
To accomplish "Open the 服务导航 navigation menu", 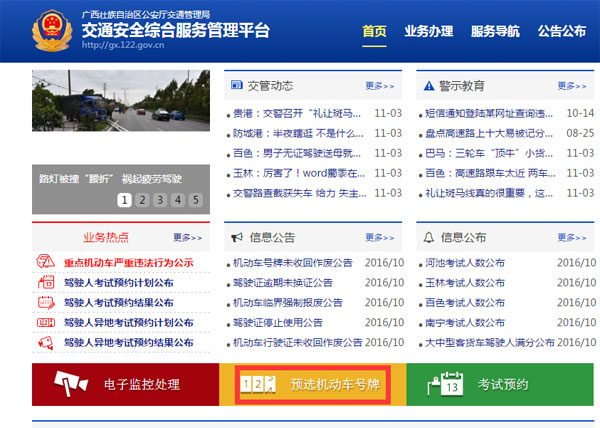I will click(495, 31).
